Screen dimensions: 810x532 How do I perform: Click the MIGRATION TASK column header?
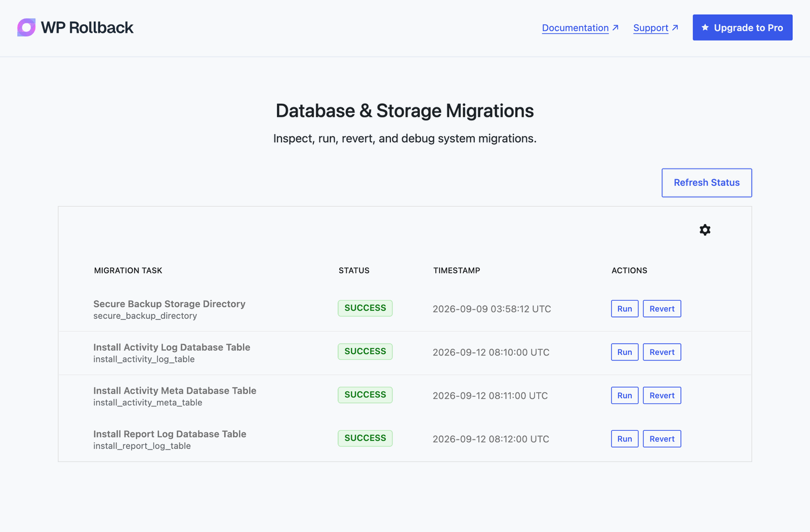point(128,270)
